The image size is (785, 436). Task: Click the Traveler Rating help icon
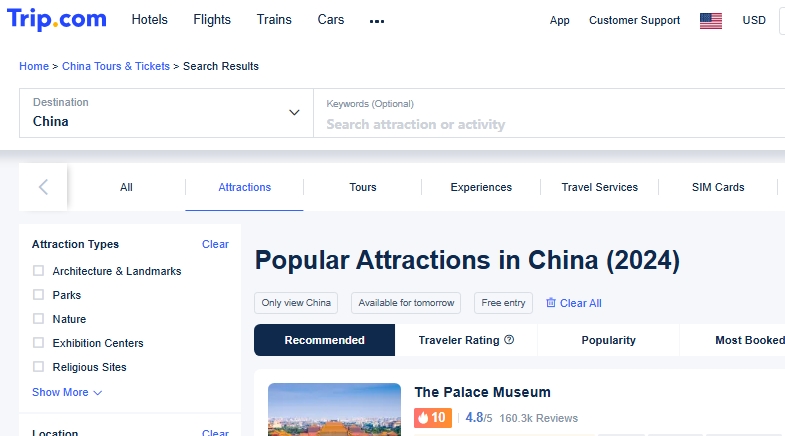[x=509, y=340]
